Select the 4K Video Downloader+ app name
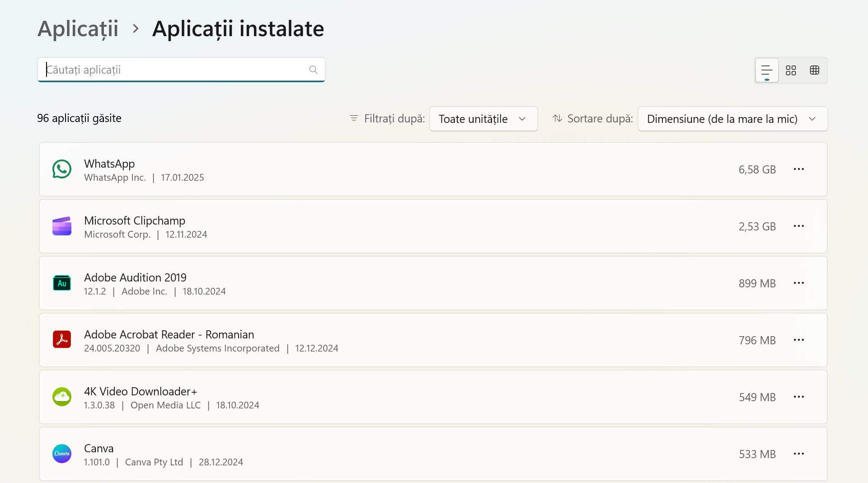 (141, 391)
